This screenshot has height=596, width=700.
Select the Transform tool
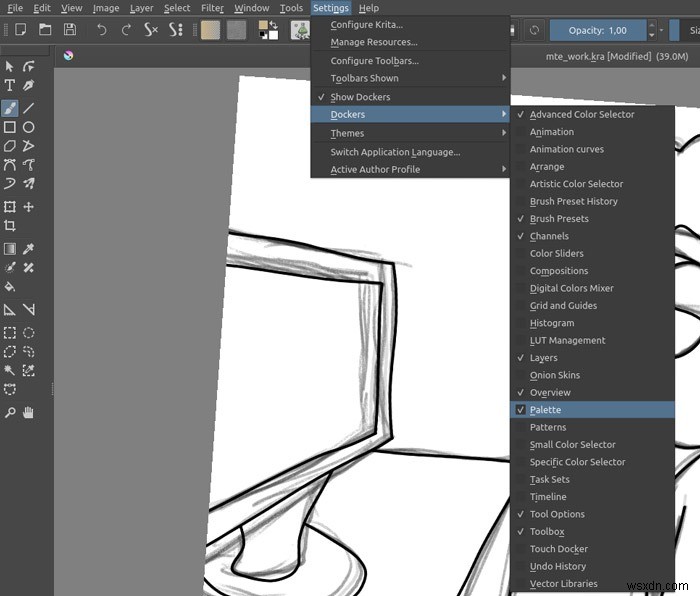(10, 207)
